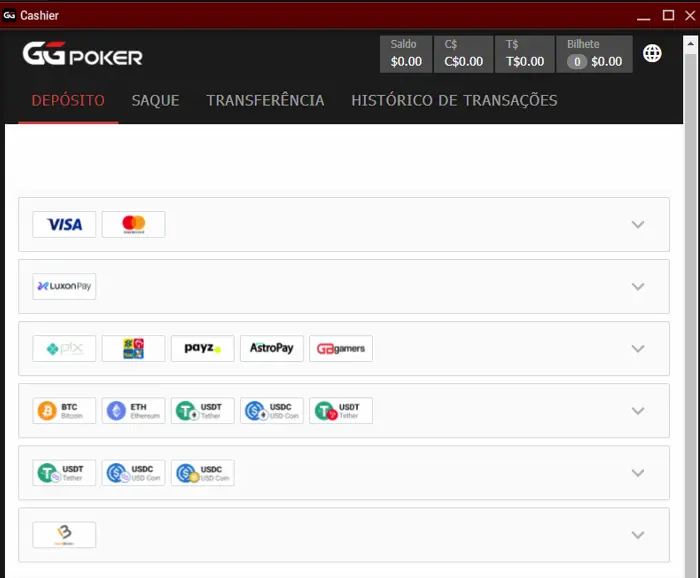Image resolution: width=700 pixels, height=578 pixels.
Task: Expand the BTC/ETH crypto row chevron
Action: point(638,411)
